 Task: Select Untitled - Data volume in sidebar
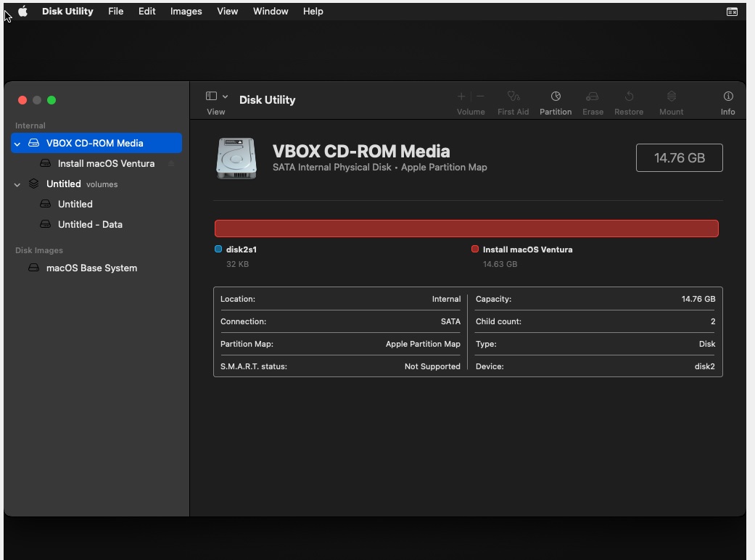90,225
